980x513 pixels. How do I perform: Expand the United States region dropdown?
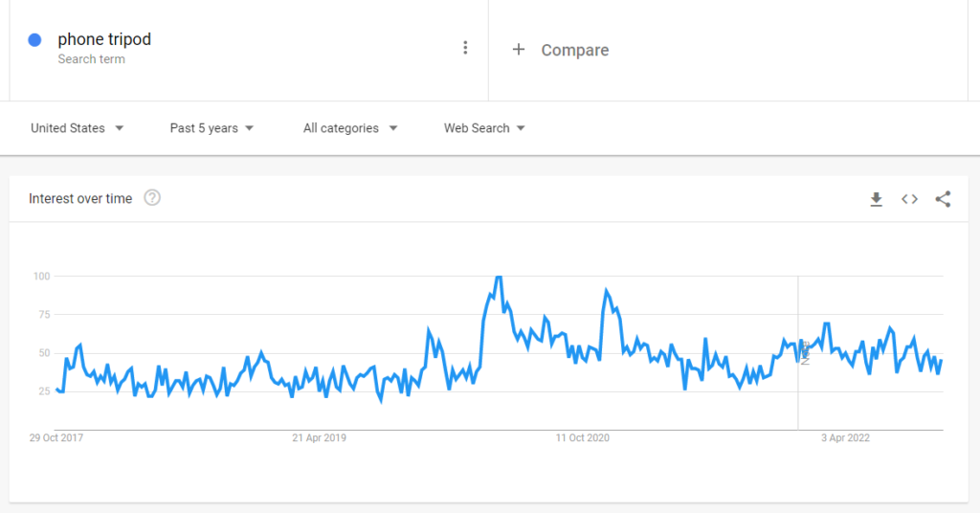(78, 128)
